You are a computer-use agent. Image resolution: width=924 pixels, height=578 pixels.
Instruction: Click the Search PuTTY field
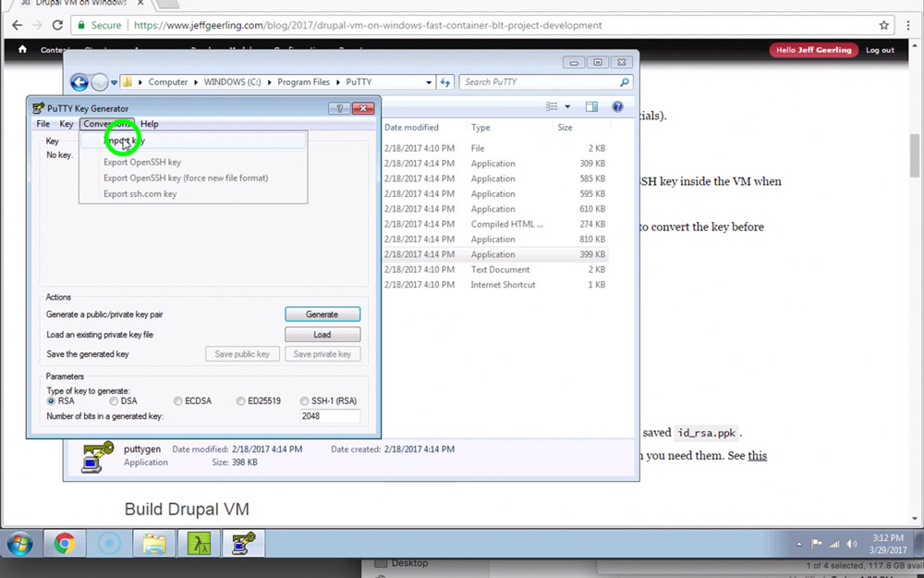(540, 82)
